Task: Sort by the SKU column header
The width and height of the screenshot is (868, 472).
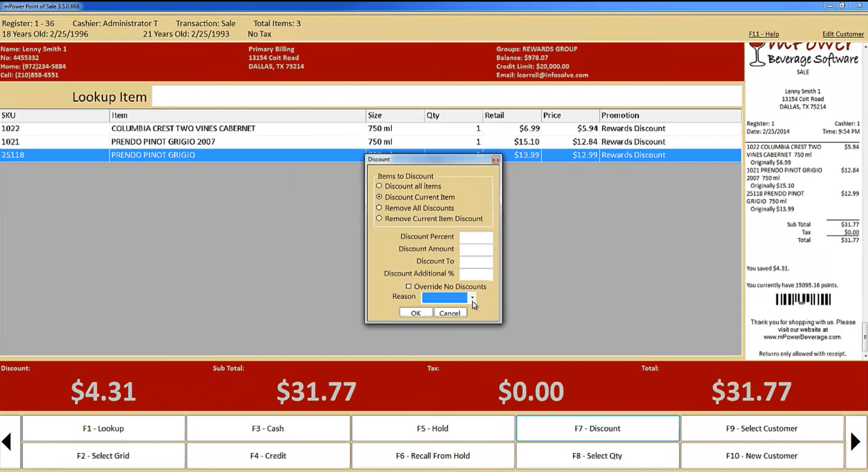Action: [54, 115]
